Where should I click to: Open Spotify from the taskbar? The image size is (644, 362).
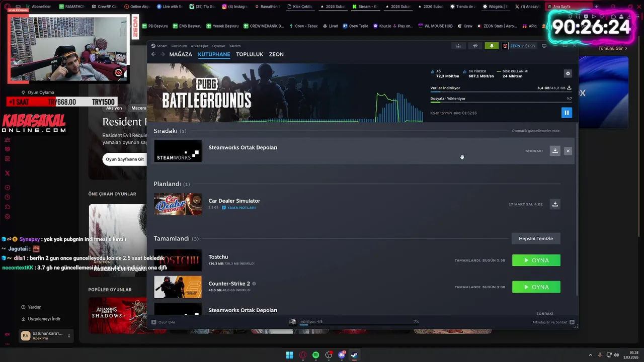click(x=315, y=355)
